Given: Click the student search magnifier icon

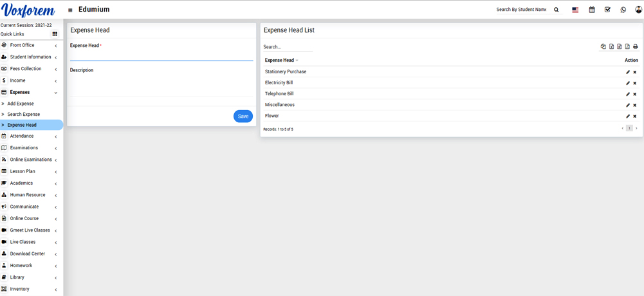Looking at the screenshot, I should click(557, 10).
